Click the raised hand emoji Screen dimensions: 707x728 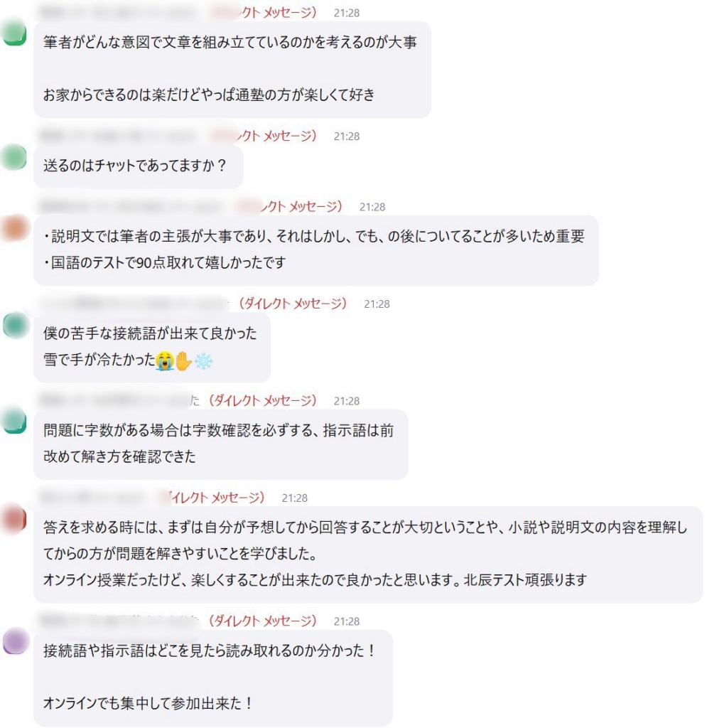pyautogui.click(x=183, y=362)
